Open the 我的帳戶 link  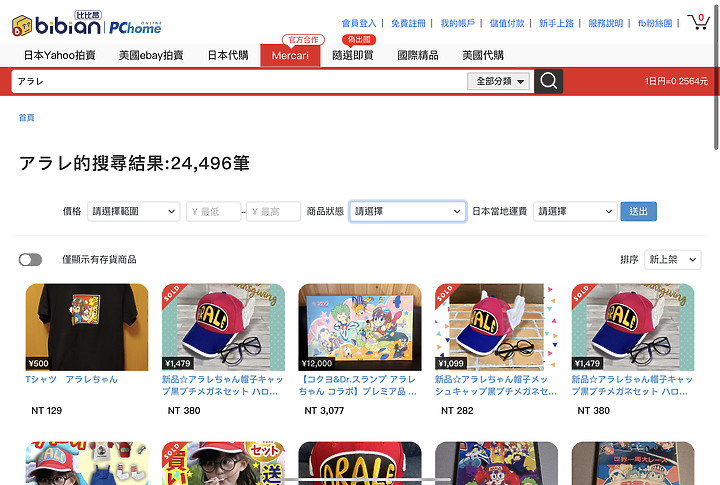click(457, 23)
